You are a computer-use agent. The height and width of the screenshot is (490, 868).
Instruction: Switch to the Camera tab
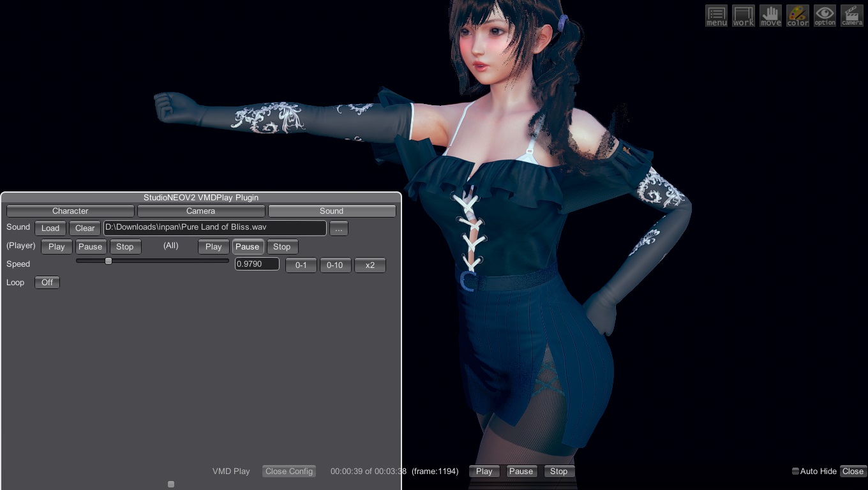[200, 211]
